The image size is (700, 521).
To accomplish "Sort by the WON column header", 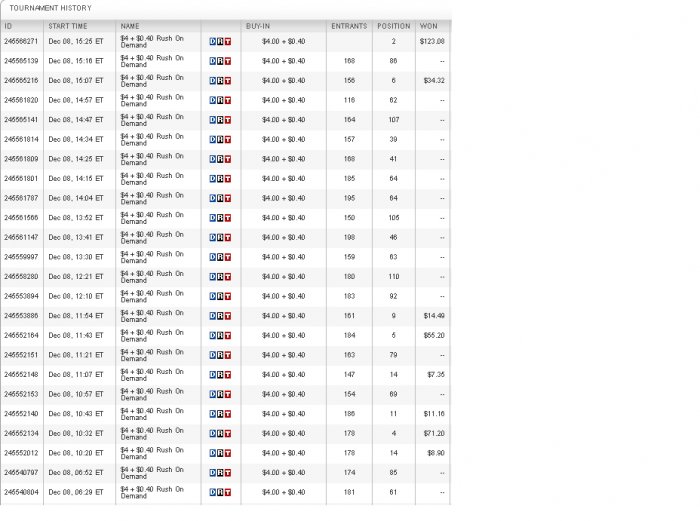I will coord(429,26).
